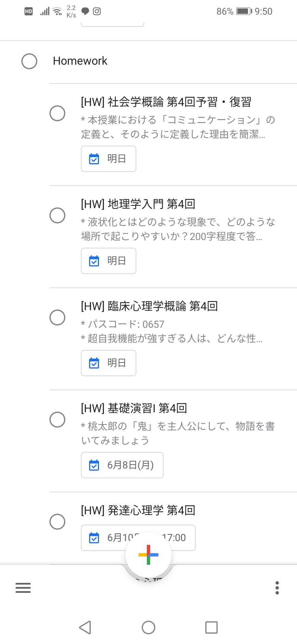Open the three-dot more options menu
The image size is (297, 644).
[x=277, y=588]
